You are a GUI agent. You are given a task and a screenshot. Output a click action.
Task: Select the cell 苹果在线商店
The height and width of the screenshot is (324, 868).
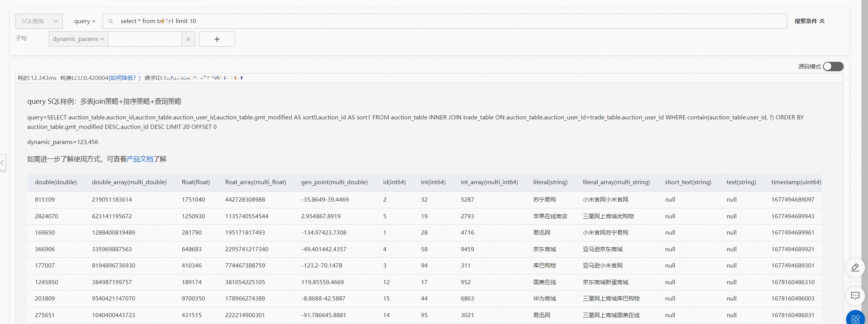[550, 216]
